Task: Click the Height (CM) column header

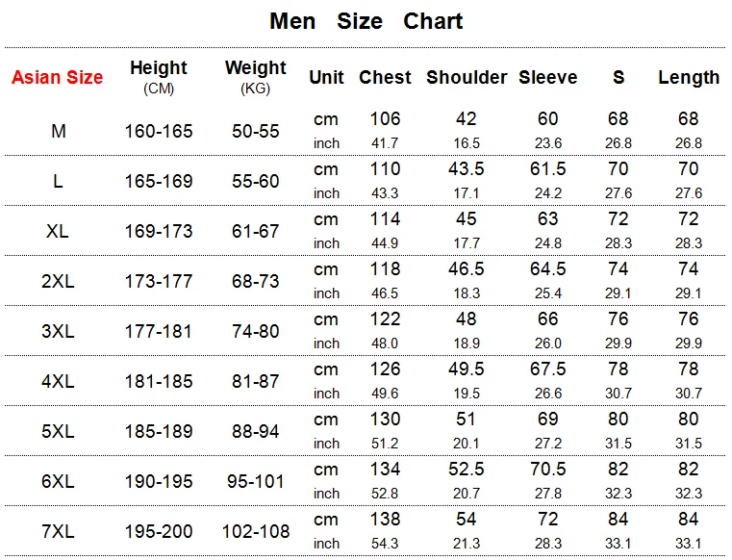Action: (x=159, y=77)
